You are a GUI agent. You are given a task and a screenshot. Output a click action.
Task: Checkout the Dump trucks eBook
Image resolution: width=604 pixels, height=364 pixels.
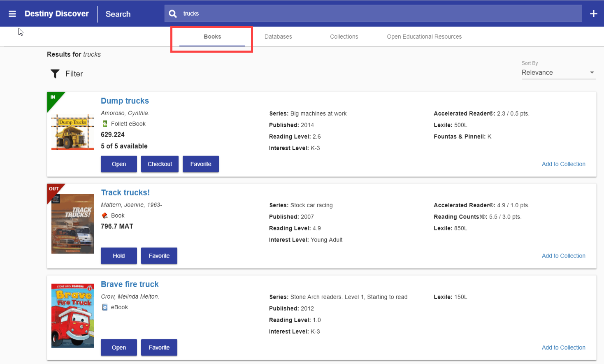pyautogui.click(x=160, y=164)
